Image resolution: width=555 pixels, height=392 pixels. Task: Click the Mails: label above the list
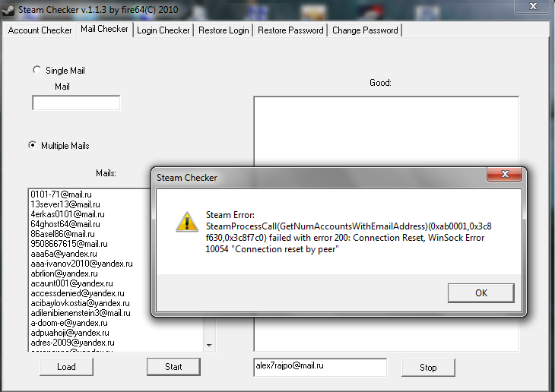(x=106, y=173)
